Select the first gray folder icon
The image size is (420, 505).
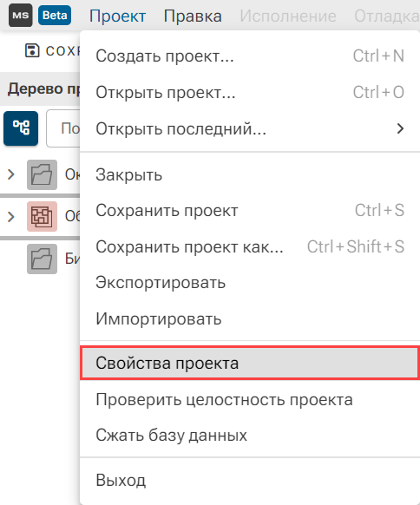click(x=42, y=174)
